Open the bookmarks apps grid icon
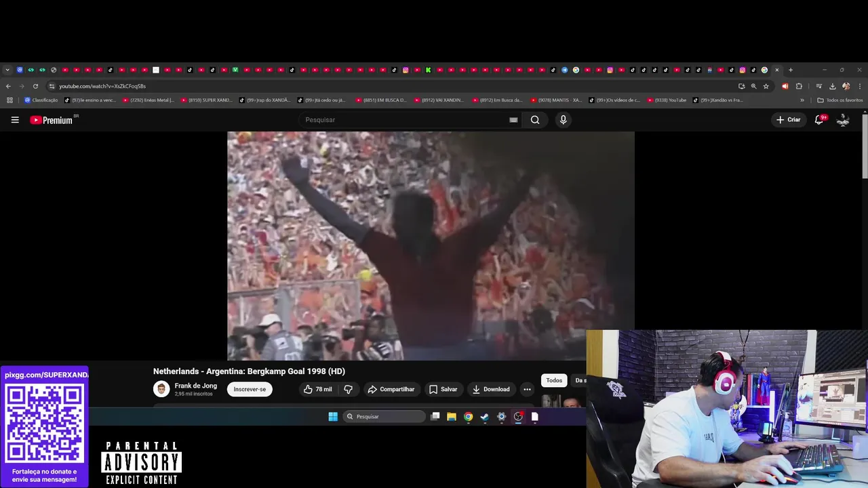 pos(9,100)
